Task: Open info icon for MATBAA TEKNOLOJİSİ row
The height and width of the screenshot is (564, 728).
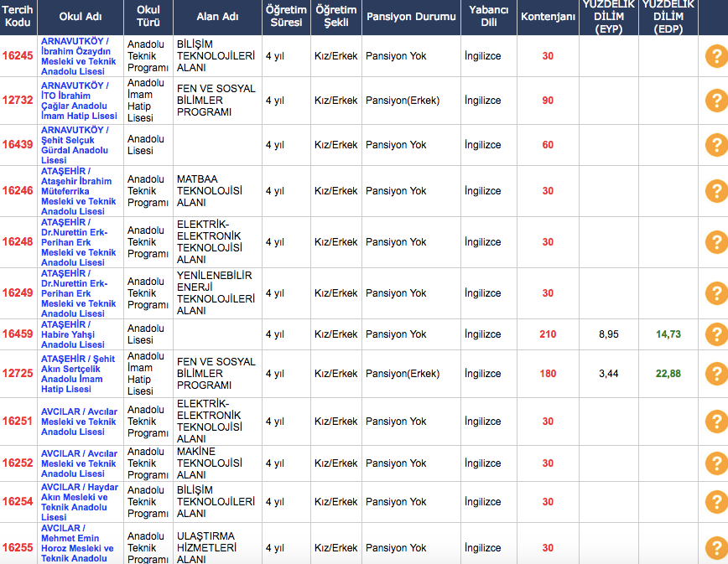Action: coord(715,191)
